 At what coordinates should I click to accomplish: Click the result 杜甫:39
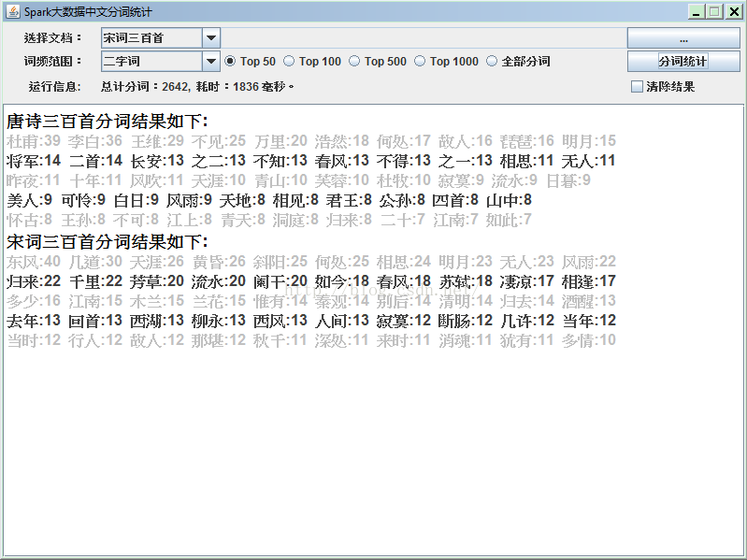pyautogui.click(x=34, y=141)
